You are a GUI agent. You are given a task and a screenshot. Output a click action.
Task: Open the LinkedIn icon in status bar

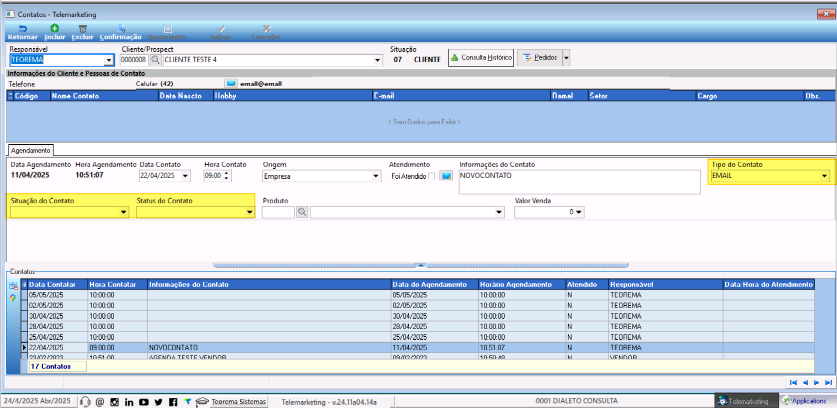[129, 402]
